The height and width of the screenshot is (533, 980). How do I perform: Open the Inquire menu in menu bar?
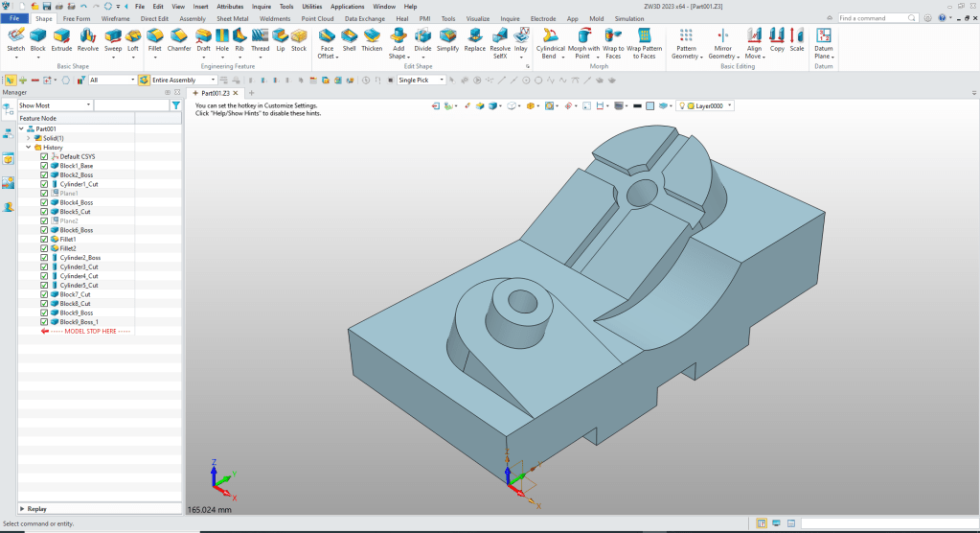262,6
